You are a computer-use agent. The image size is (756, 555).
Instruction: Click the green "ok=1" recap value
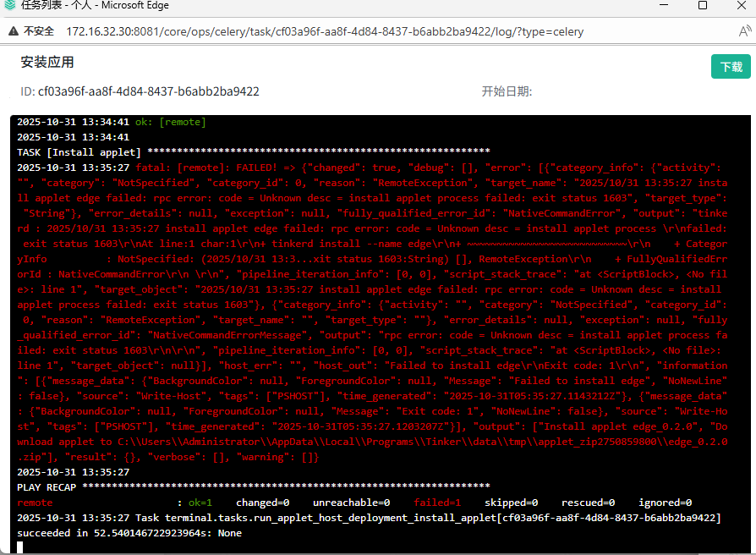pos(200,503)
